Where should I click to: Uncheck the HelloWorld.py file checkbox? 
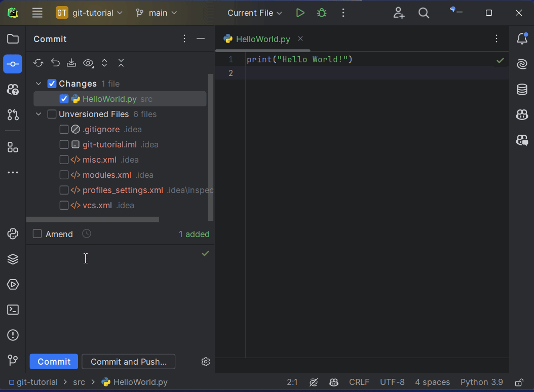64,99
